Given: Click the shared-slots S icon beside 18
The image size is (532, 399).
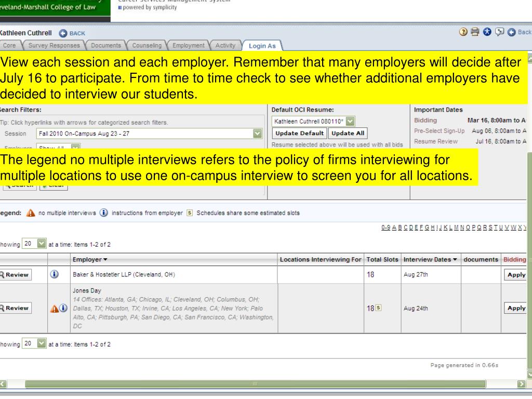Looking at the screenshot, I should [x=378, y=308].
